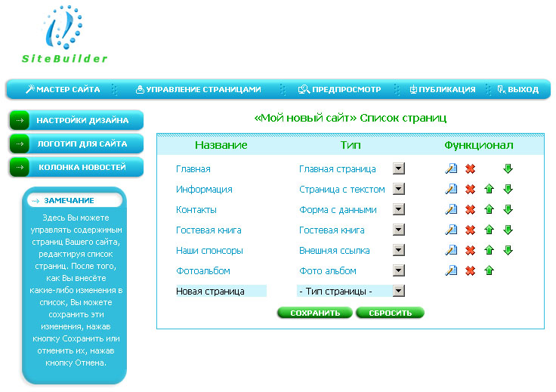The height and width of the screenshot is (392, 556).
Task: Move Гостевая книга page up
Action: click(x=489, y=230)
